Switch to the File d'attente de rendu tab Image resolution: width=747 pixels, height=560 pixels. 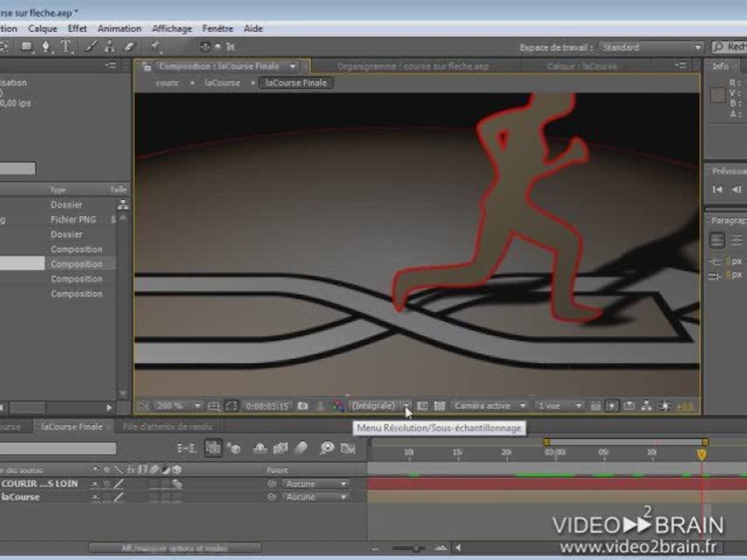coord(168,427)
